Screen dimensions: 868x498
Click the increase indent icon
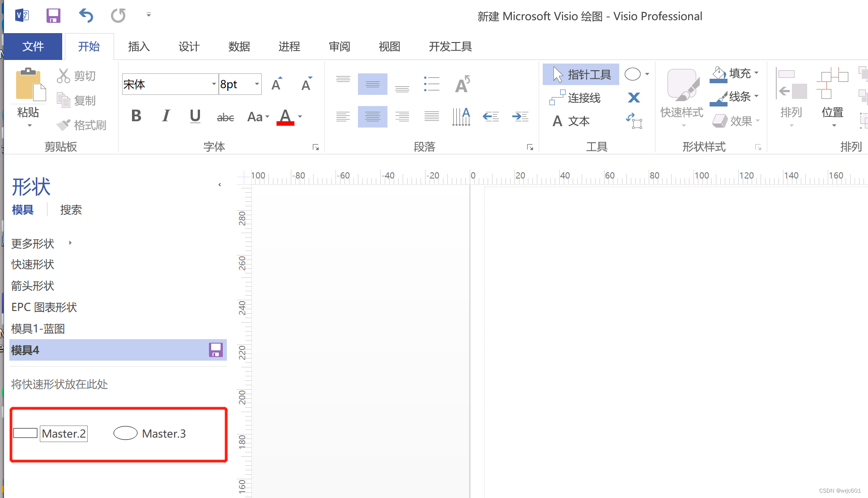pyautogui.click(x=520, y=117)
